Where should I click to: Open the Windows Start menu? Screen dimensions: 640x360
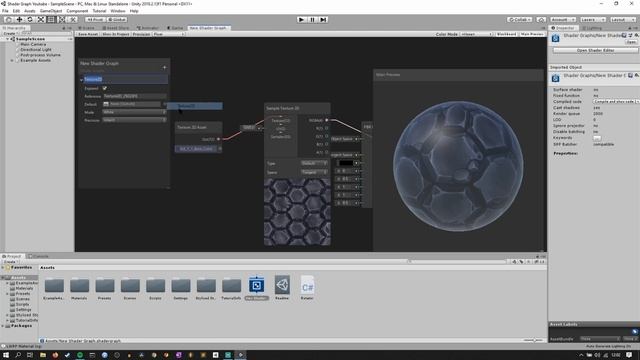[6, 355]
